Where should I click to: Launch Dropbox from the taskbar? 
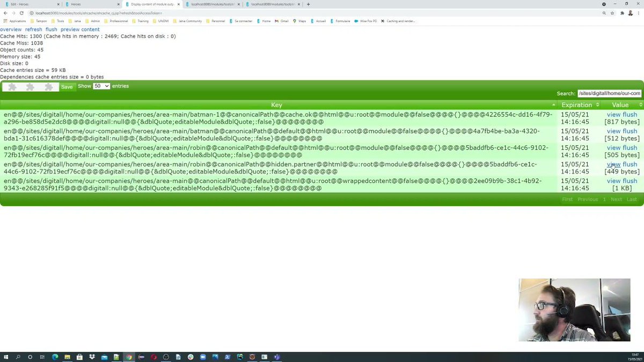click(91, 357)
